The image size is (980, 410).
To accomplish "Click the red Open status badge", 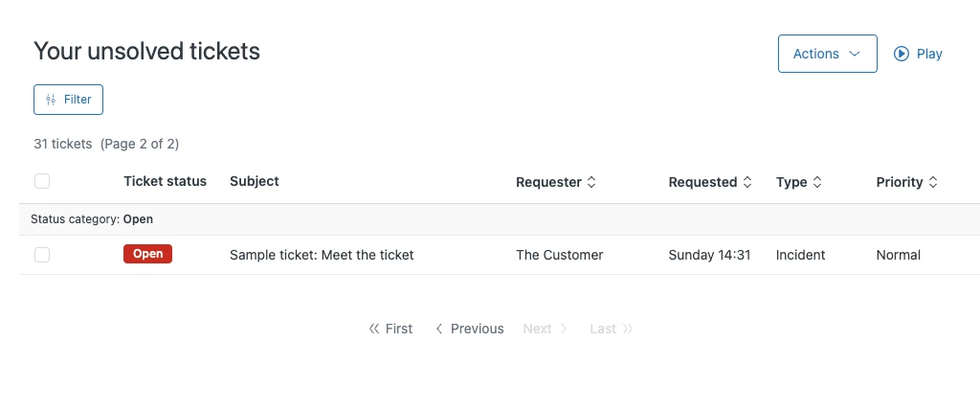I will (147, 254).
